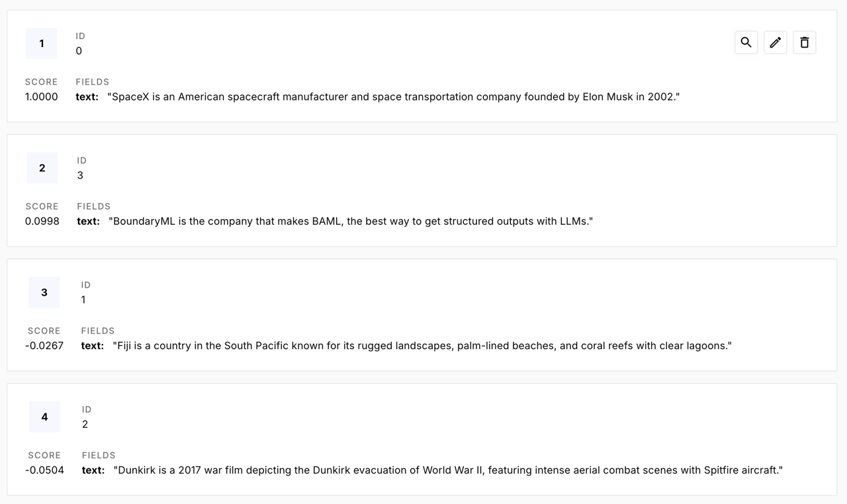Click the 1.0000 score value

(x=42, y=97)
